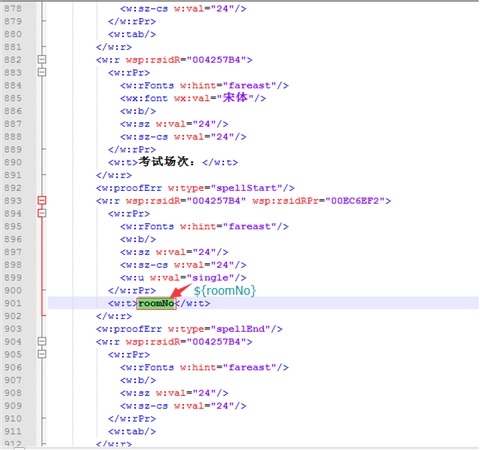This screenshot has width=480, height=450.
Task: Collapse the fold marker on line 904
Action: click(42, 341)
